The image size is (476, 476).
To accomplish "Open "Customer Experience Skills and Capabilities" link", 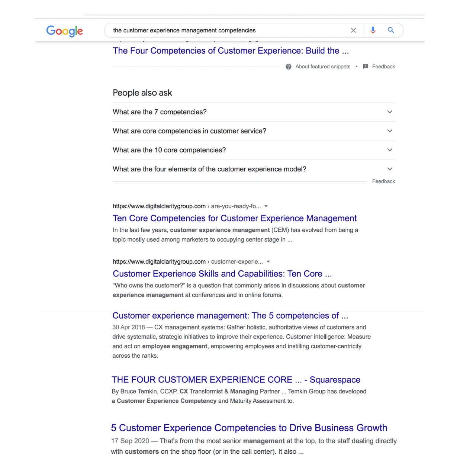I will coord(222,274).
